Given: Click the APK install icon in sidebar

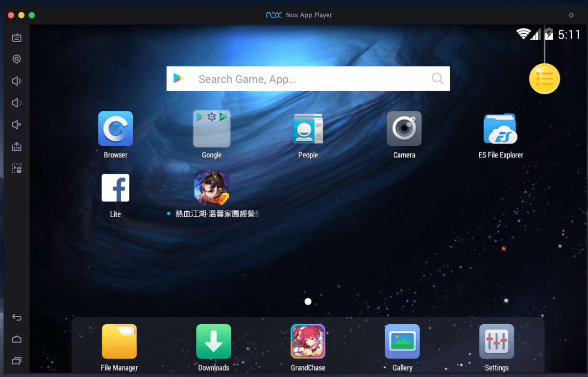Looking at the screenshot, I should coord(17,147).
